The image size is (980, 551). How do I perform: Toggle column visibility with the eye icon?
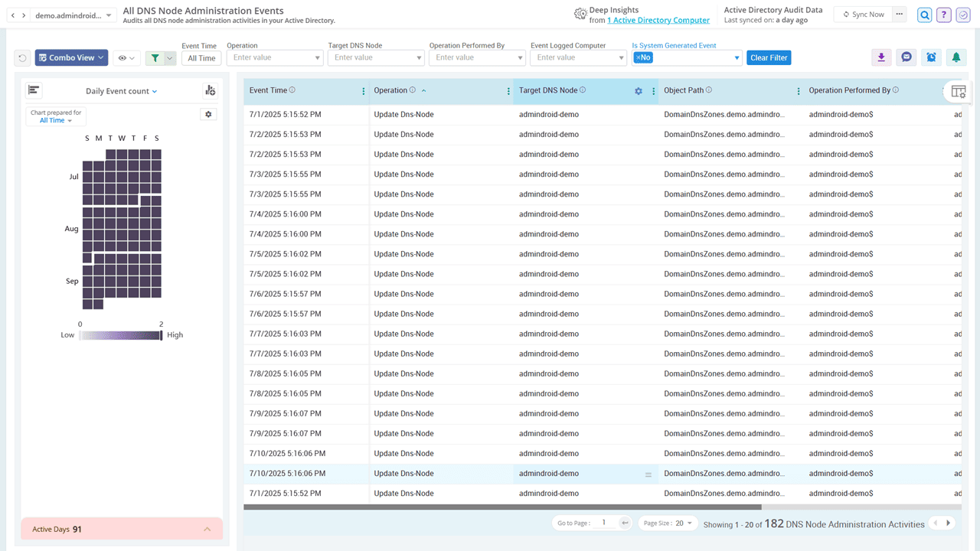coord(124,57)
